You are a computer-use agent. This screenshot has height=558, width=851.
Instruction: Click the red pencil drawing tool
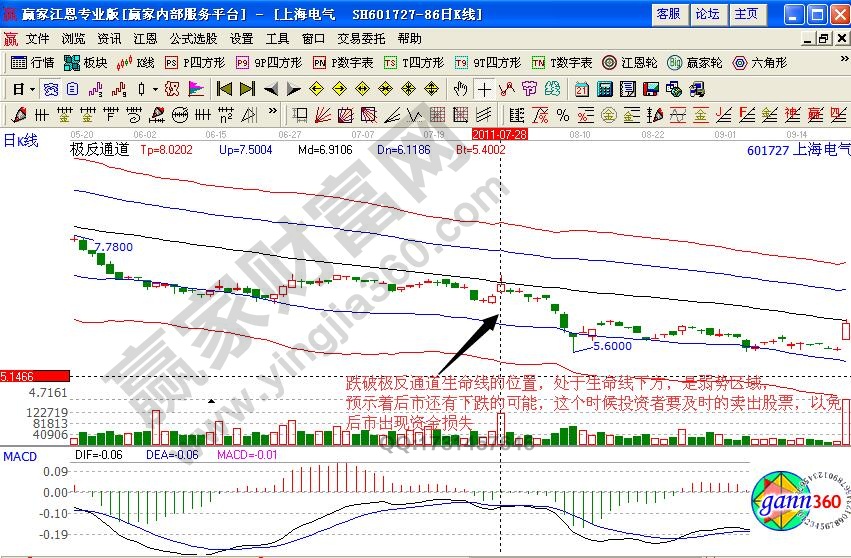click(x=19, y=115)
